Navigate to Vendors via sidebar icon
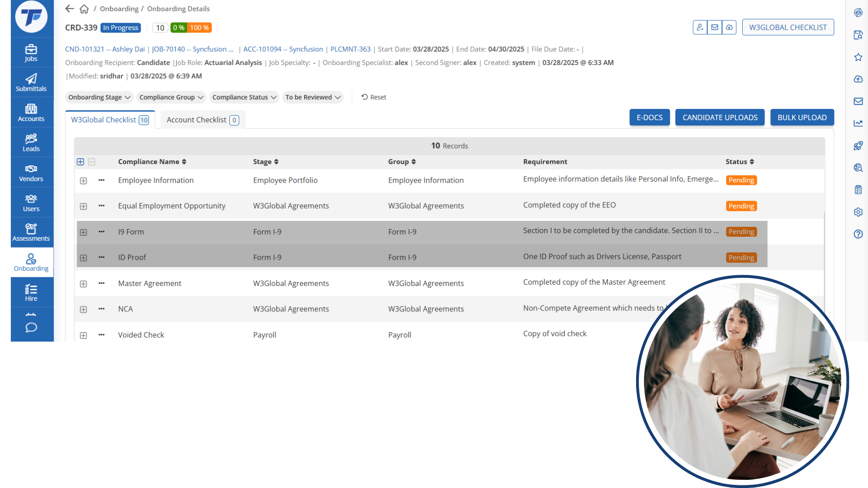The height and width of the screenshot is (488, 868). point(31,172)
